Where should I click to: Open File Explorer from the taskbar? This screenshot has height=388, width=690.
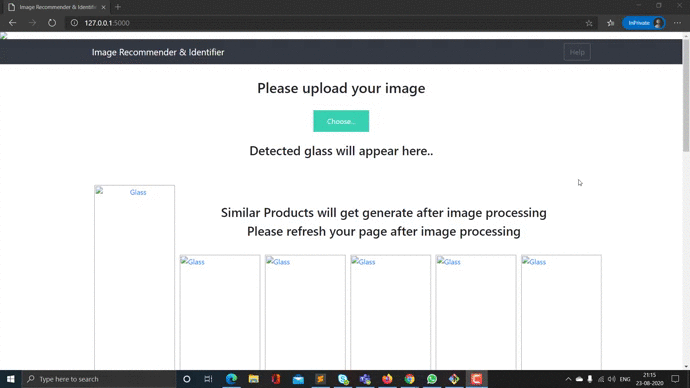(x=253, y=379)
